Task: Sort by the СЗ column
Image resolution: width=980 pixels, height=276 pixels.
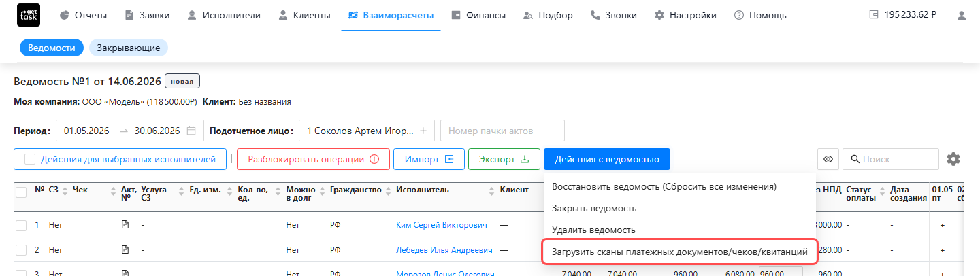Action: point(65,190)
